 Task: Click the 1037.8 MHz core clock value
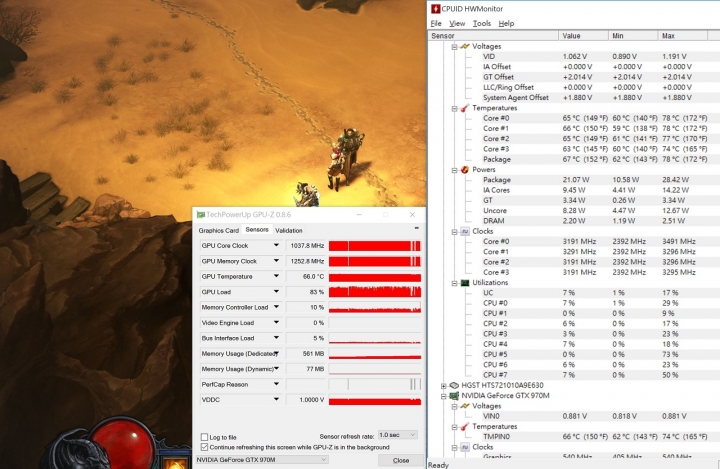[x=307, y=245]
